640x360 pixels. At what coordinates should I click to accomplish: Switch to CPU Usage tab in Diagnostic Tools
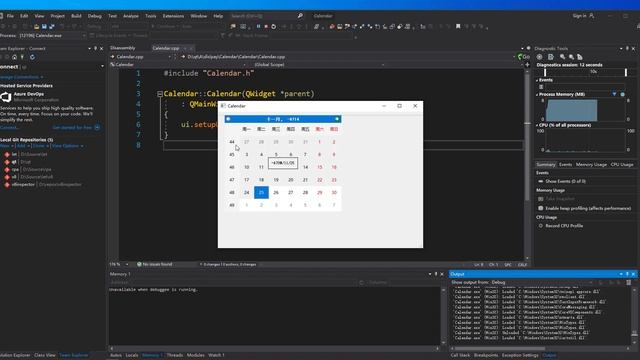622,164
